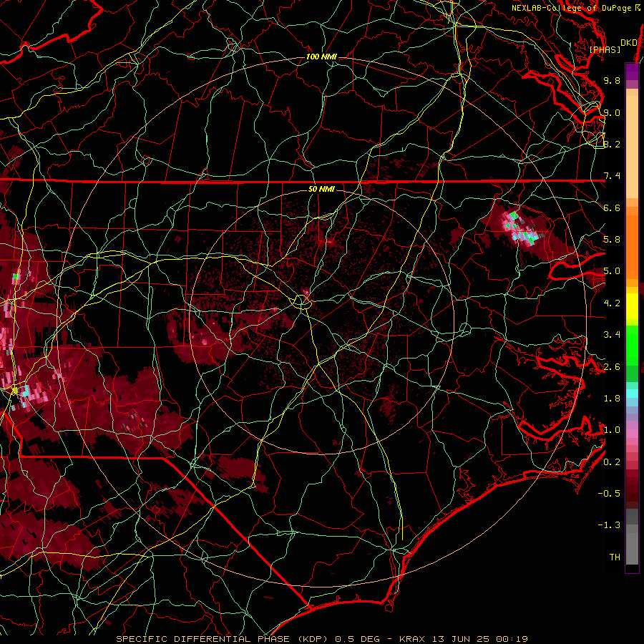Select the 5.8 scale value
The image size is (644, 644).
pyautogui.click(x=612, y=240)
